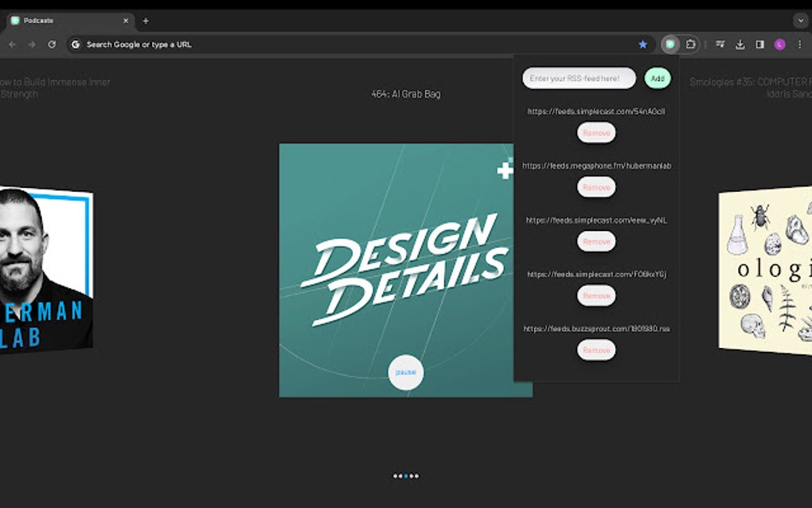Click the 'Build Immense Inner Strength' episode title
812x508 pixels.
point(55,88)
